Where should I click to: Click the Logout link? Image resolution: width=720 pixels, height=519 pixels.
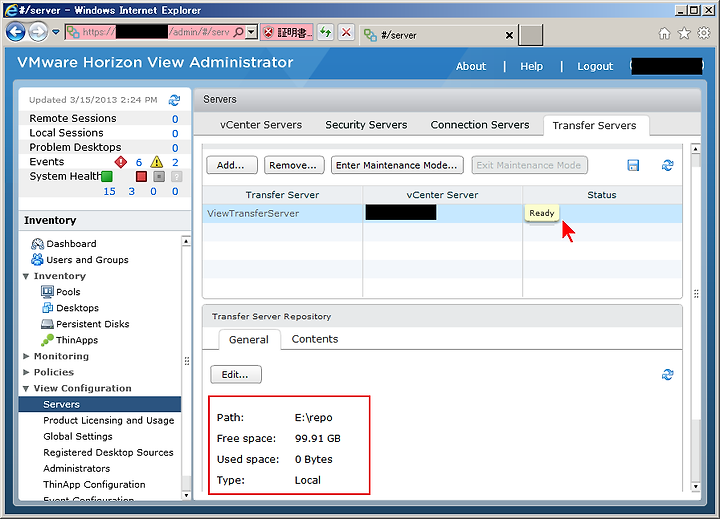[x=595, y=67]
